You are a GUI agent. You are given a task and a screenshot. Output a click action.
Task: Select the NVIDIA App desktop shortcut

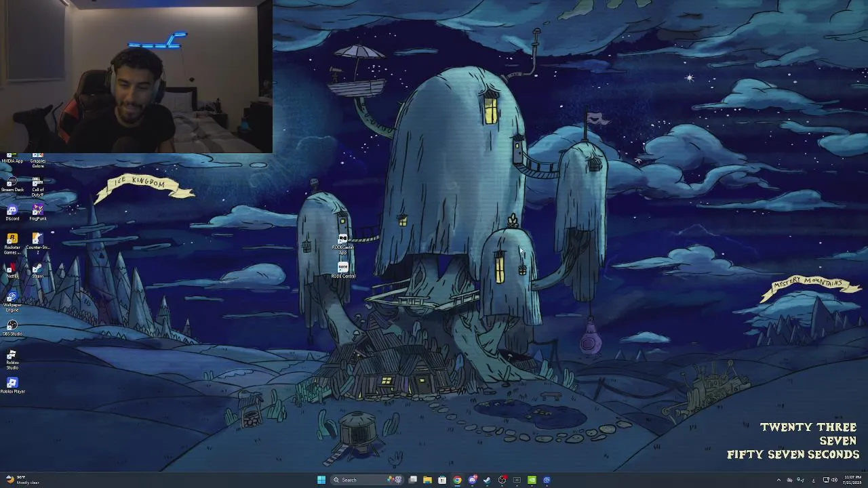point(12,159)
